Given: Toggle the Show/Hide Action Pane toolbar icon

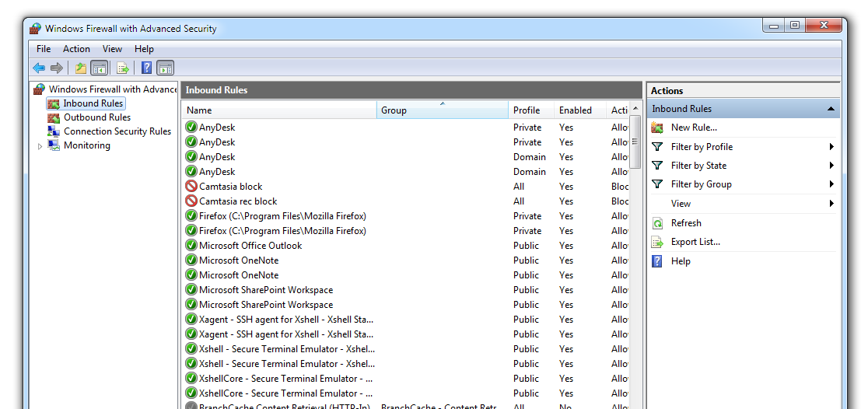Looking at the screenshot, I should [166, 68].
